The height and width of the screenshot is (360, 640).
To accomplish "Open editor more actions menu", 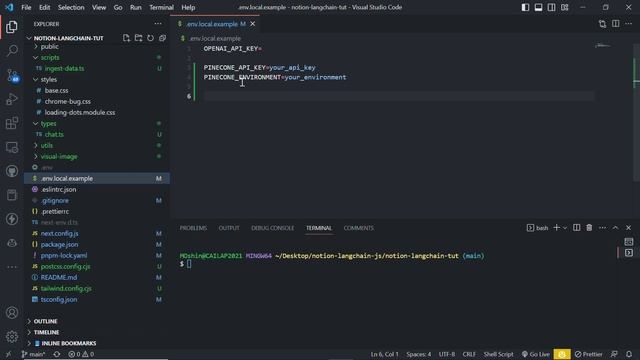I will (629, 24).
